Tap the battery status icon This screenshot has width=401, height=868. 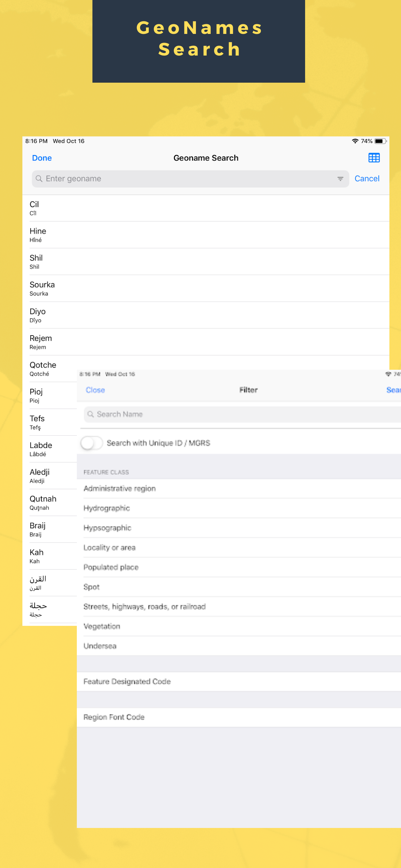(x=380, y=141)
